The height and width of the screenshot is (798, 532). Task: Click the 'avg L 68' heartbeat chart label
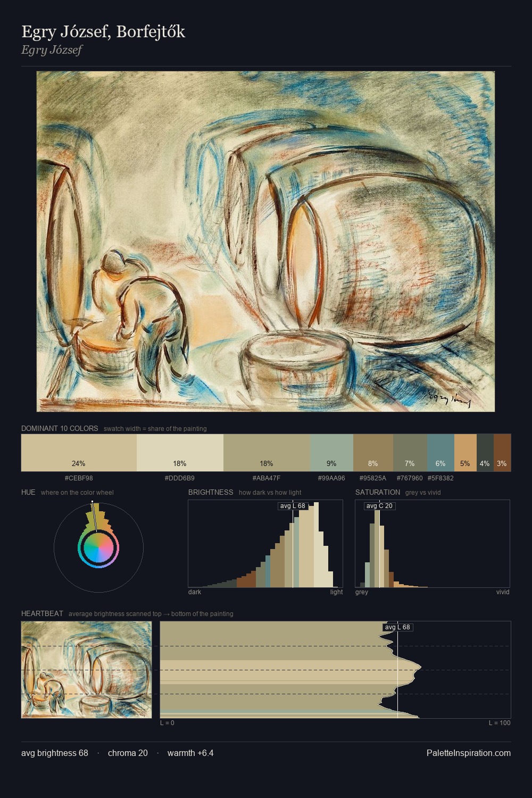397,627
